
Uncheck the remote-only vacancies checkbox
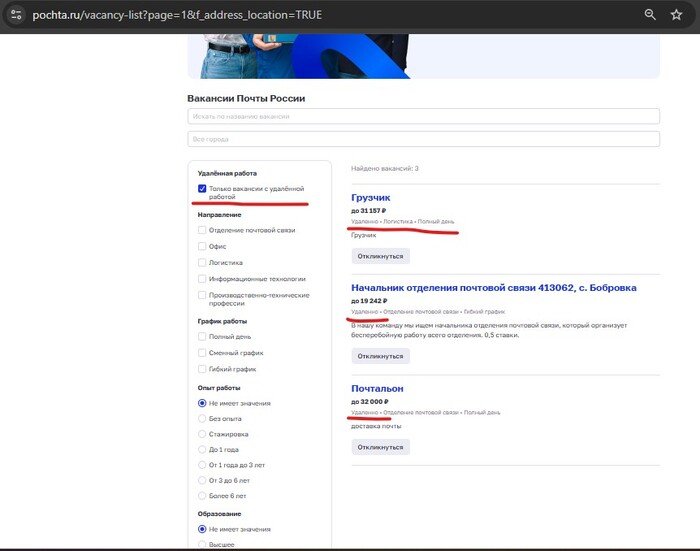tap(202, 188)
